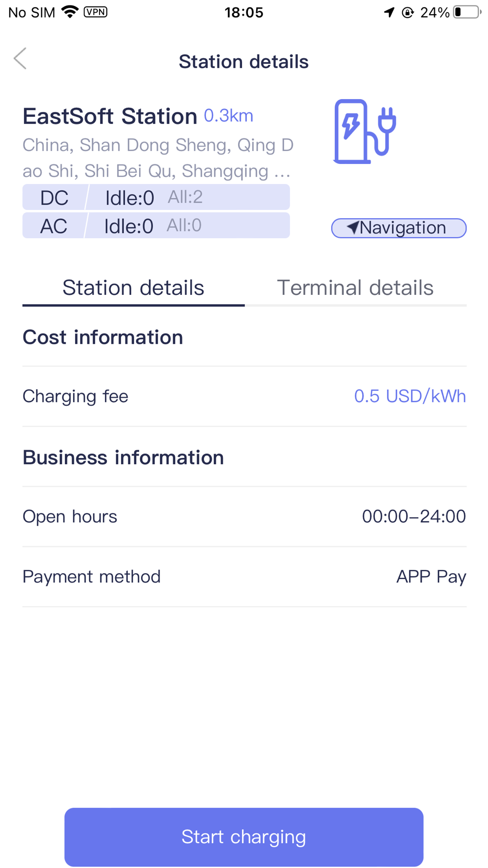Viewport: 488px width, 868px height.
Task: Tap the 0.3km distance label
Action: coord(228,116)
